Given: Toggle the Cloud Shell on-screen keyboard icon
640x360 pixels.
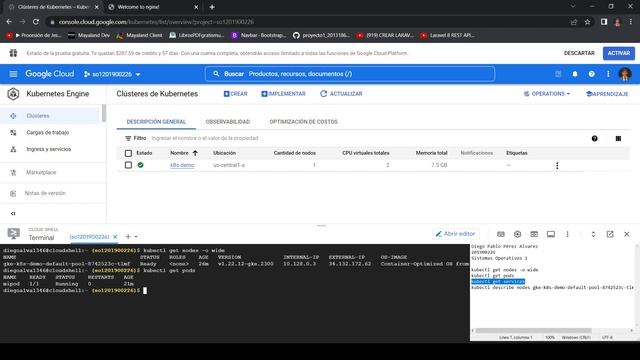Looking at the screenshot, I should click(501, 234).
